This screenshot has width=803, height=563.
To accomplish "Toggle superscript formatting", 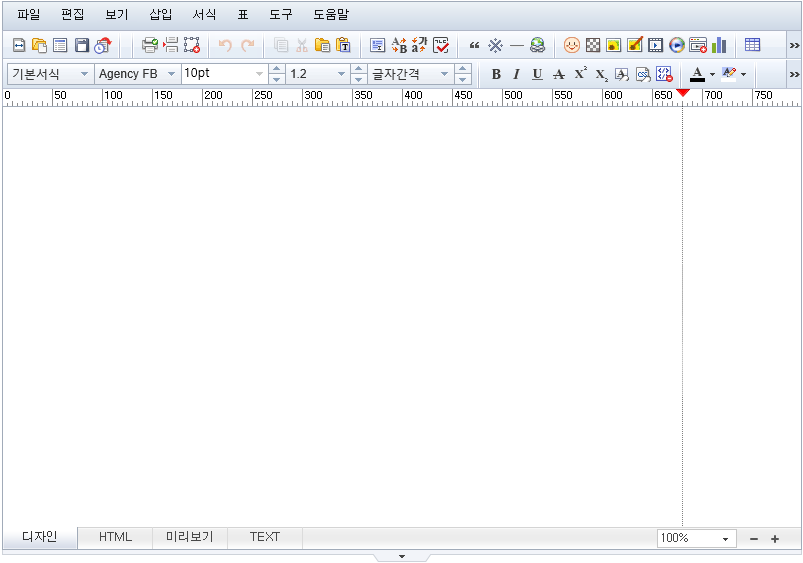I will (580, 74).
